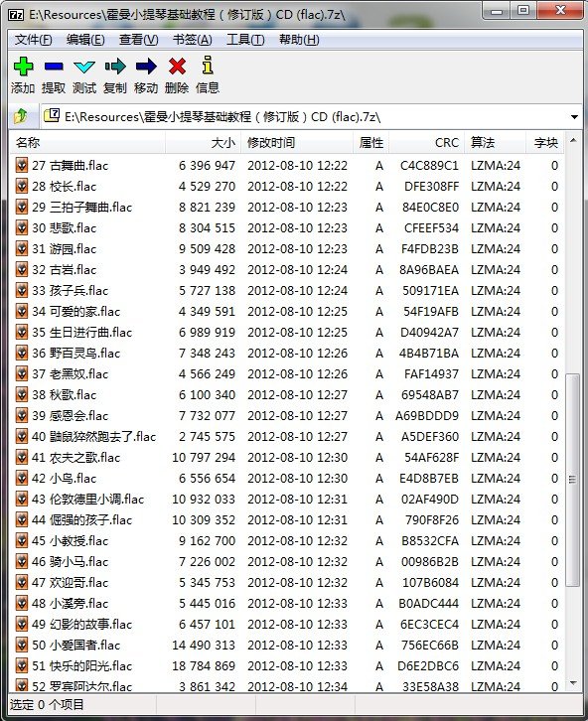
Task: Click the Copy (复制) toolbar icon
Action: tap(115, 67)
